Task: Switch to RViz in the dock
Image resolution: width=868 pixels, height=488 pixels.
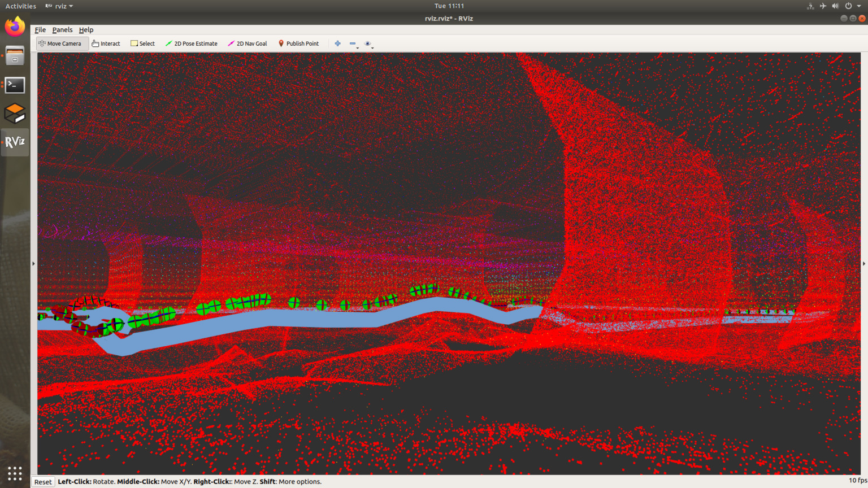Action: (15, 142)
